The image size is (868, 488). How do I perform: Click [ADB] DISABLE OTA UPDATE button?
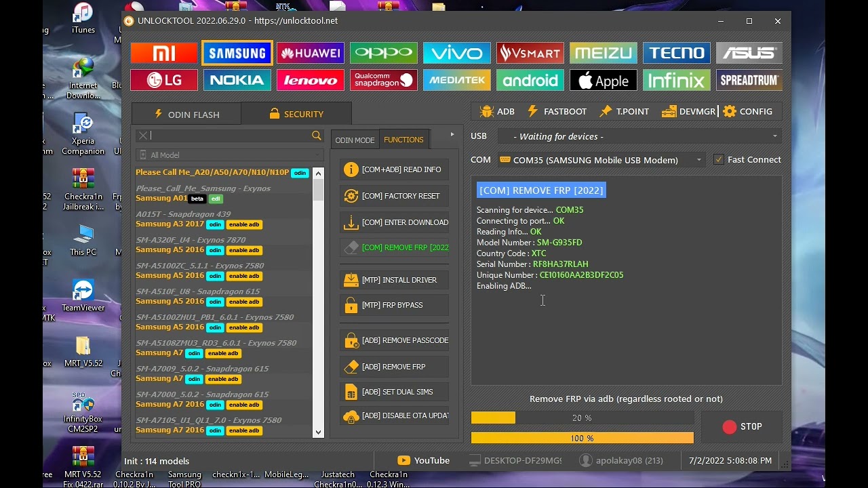pos(394,416)
